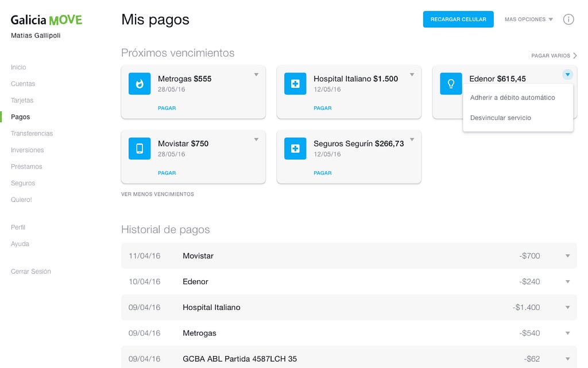Click the -$1.400 amount
Screen dimensions: 588x368
pyautogui.click(x=526, y=307)
